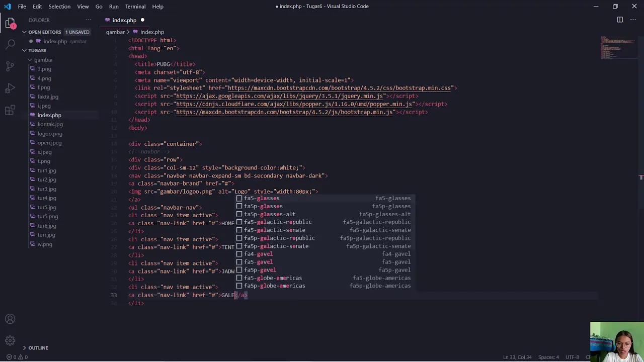Open tur5.png in the file tree

pos(48,216)
